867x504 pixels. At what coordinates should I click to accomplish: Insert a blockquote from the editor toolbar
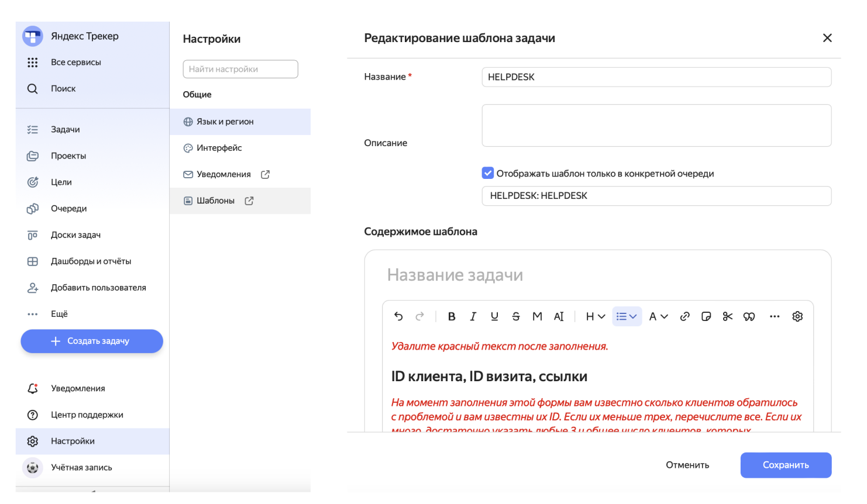point(749,316)
